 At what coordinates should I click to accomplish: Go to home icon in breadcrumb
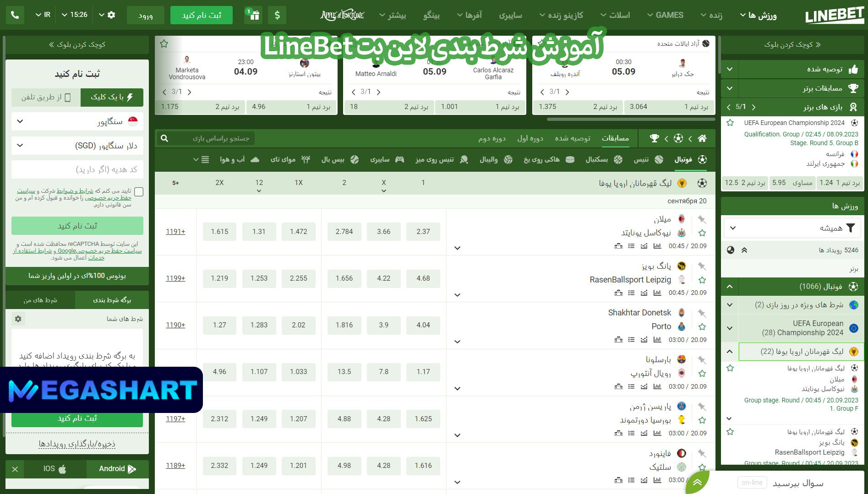click(x=702, y=138)
